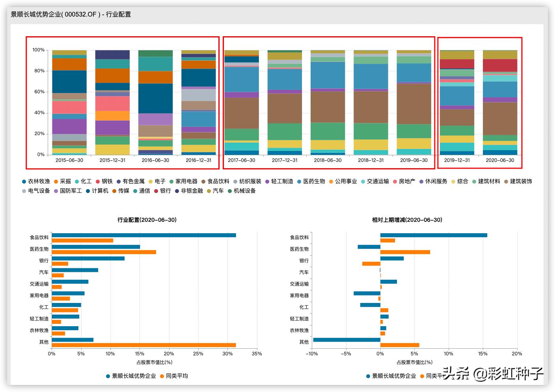This screenshot has height=392, width=555.
Task: Click blue 其他 bar in 相对上期增减 chart
Action: [x=347, y=340]
